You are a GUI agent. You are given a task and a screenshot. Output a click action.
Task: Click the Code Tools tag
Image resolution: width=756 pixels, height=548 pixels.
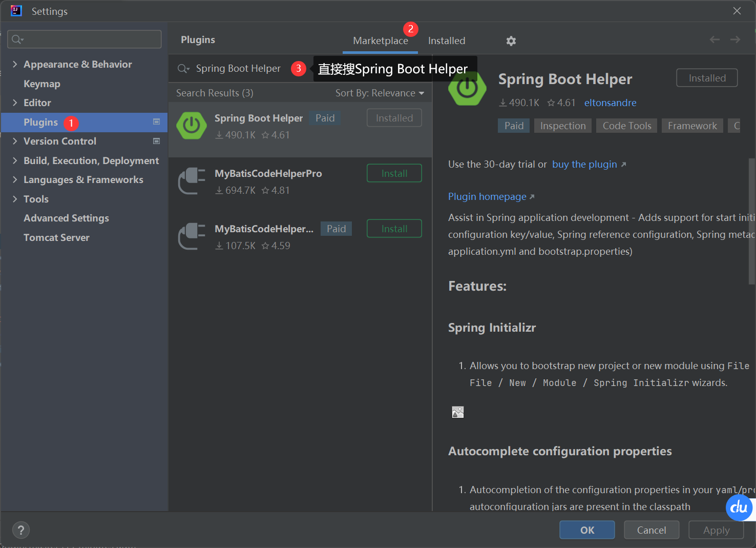627,126
